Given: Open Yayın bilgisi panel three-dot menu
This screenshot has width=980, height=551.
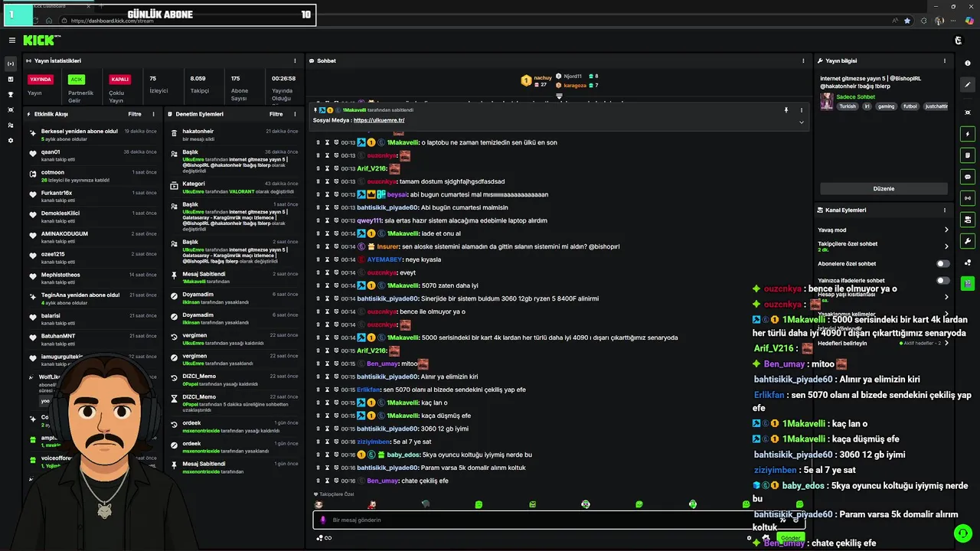Looking at the screenshot, I should (x=945, y=60).
